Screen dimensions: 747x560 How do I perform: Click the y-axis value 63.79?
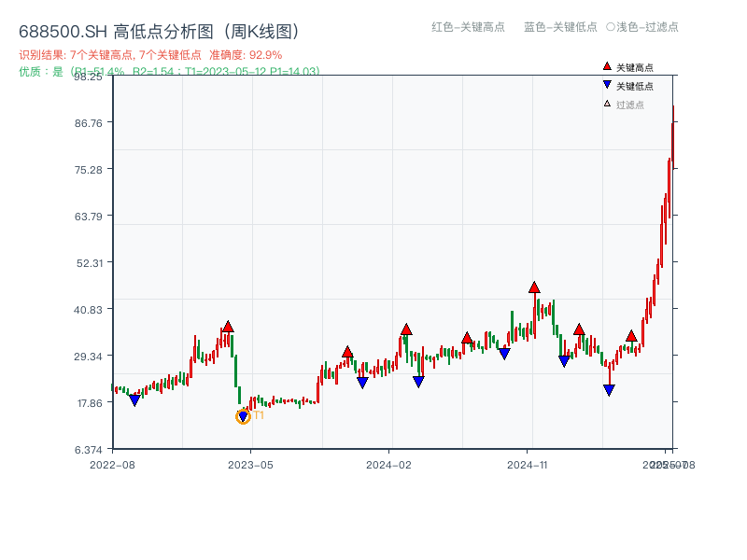(x=88, y=217)
